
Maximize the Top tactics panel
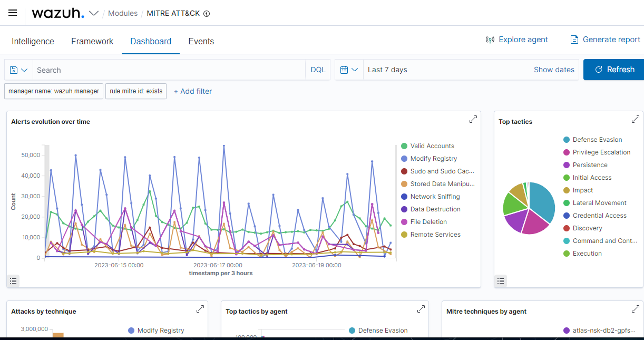(x=635, y=120)
